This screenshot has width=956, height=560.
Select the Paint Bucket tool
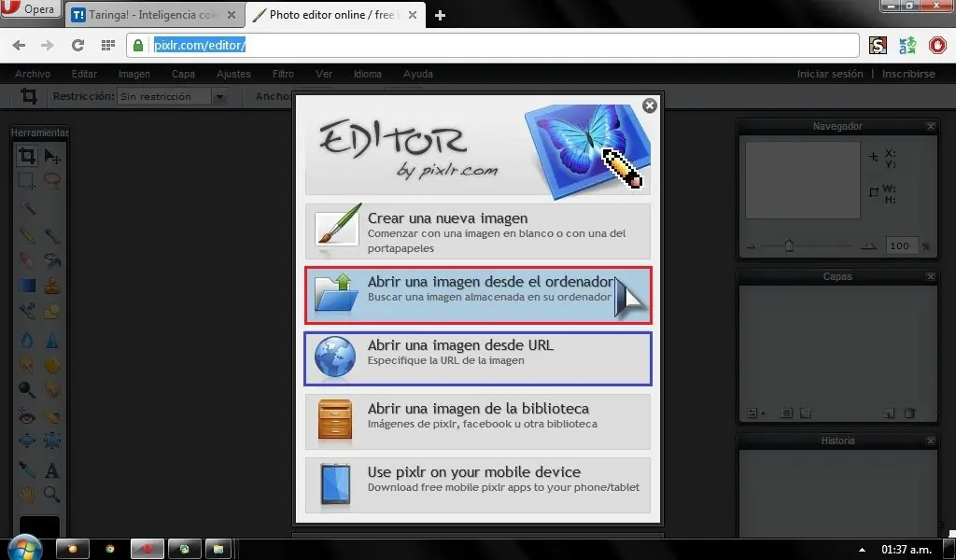point(52,260)
